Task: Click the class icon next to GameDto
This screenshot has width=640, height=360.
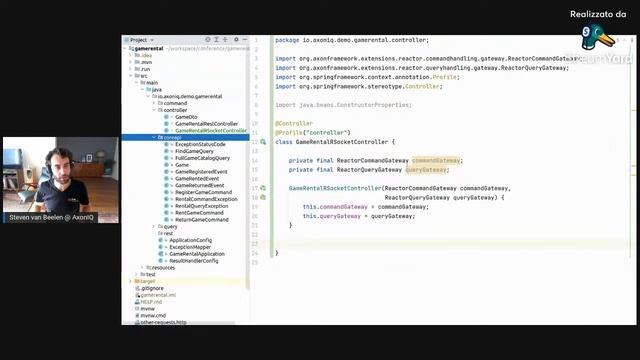Action: click(167, 117)
